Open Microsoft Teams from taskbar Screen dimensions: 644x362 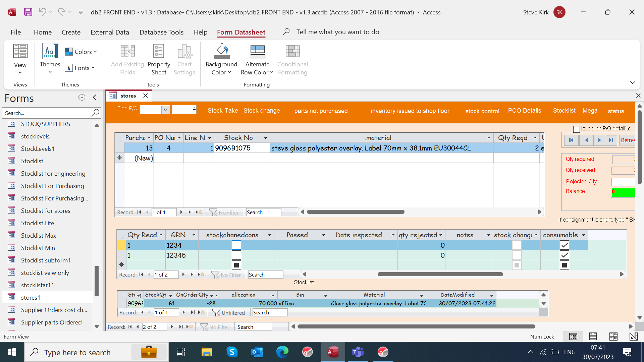(358, 352)
